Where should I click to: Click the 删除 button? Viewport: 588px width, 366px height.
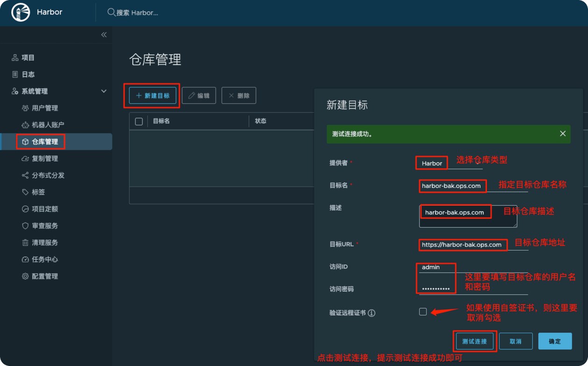(x=239, y=95)
